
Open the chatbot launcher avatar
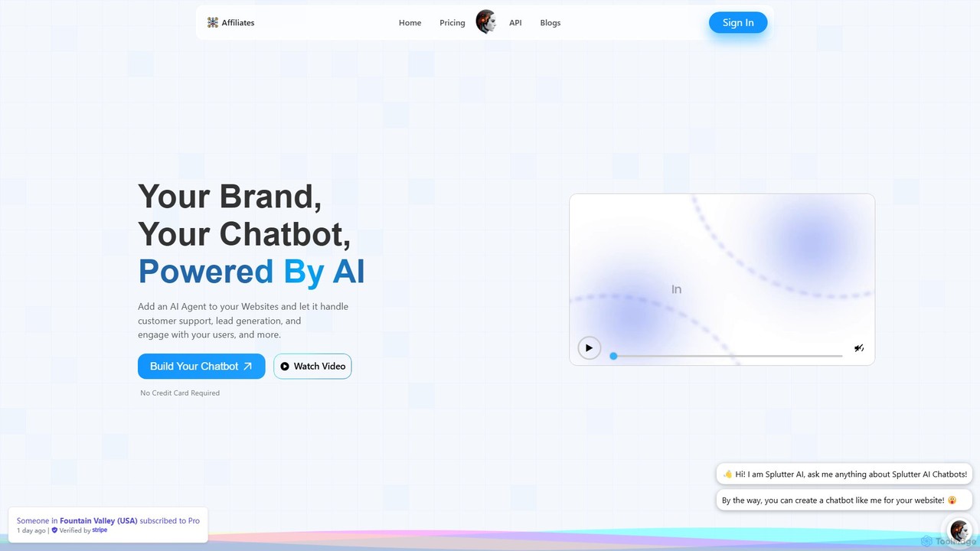pyautogui.click(x=959, y=530)
